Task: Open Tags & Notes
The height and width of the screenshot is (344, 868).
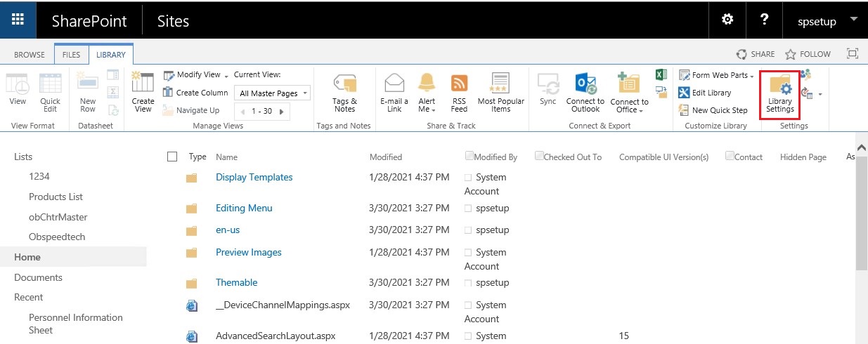Action: [344, 92]
